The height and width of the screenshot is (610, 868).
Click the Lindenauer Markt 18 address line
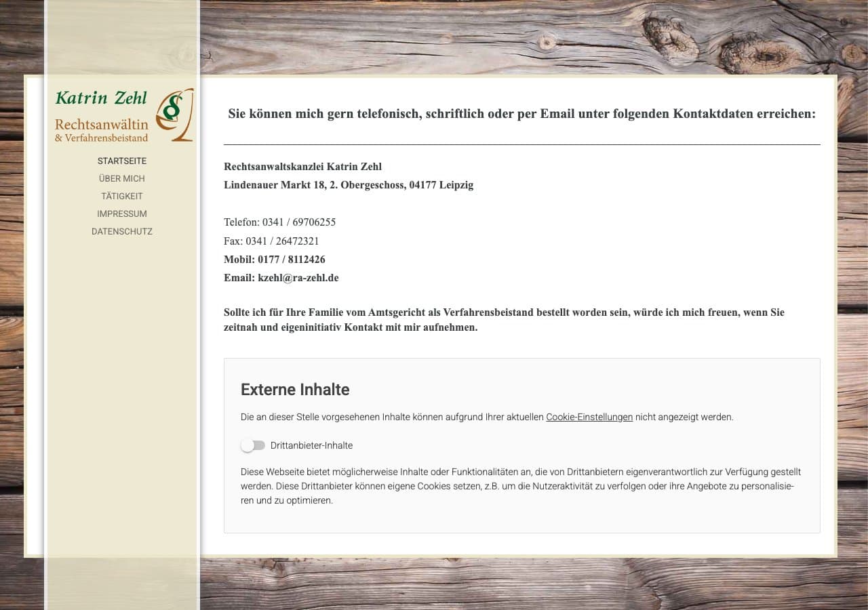point(349,185)
